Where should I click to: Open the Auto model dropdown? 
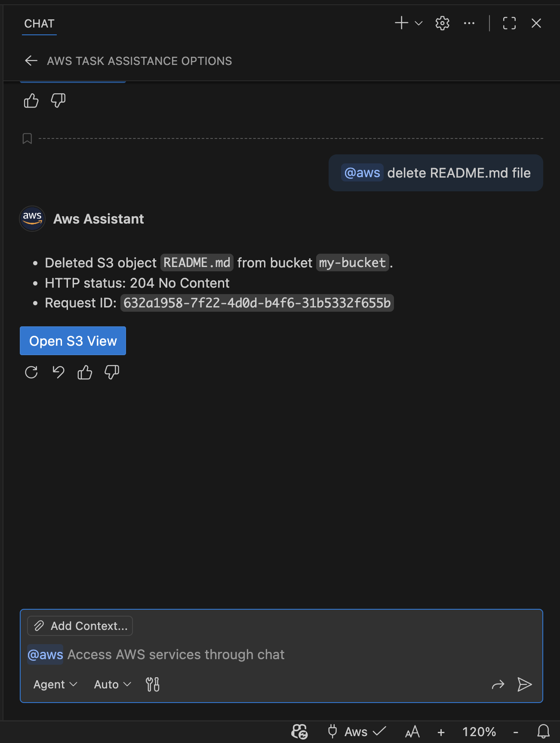point(112,684)
